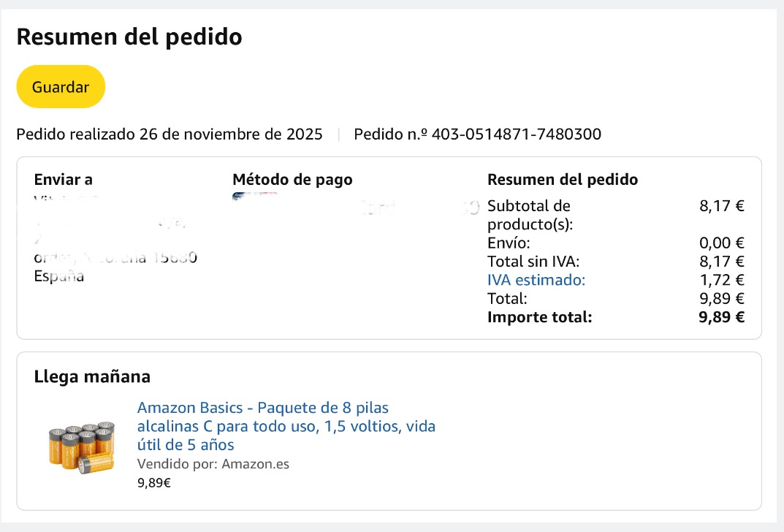Click the Envío amount 0,00 €
This screenshot has width=784, height=532.
(721, 243)
